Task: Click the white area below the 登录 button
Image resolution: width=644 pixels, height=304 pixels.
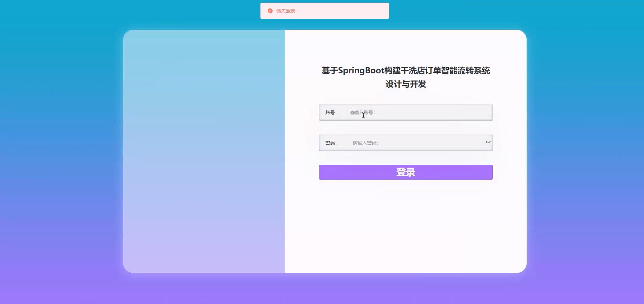Action: pyautogui.click(x=406, y=225)
